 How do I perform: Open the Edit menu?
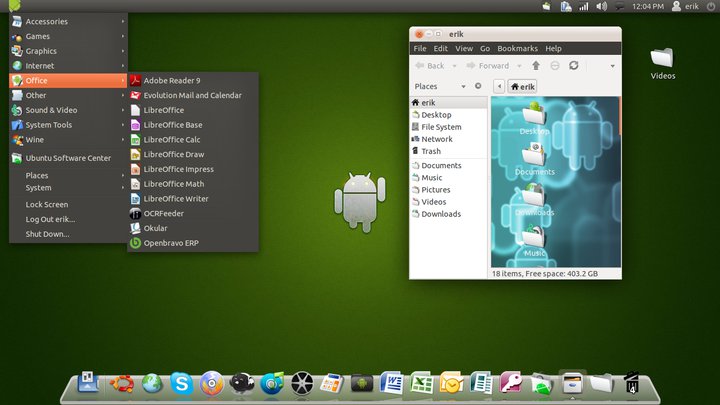pyautogui.click(x=440, y=48)
